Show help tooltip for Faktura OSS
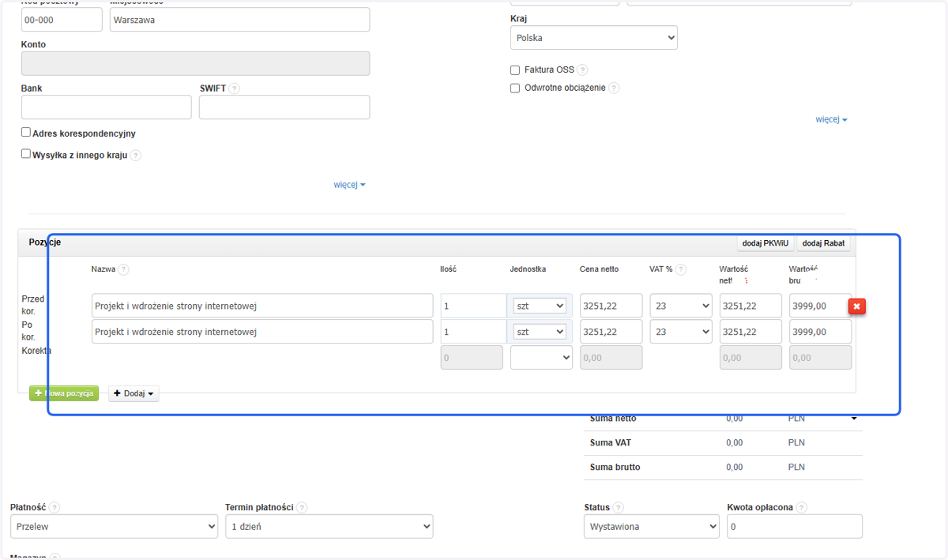The image size is (948, 560). tap(582, 70)
